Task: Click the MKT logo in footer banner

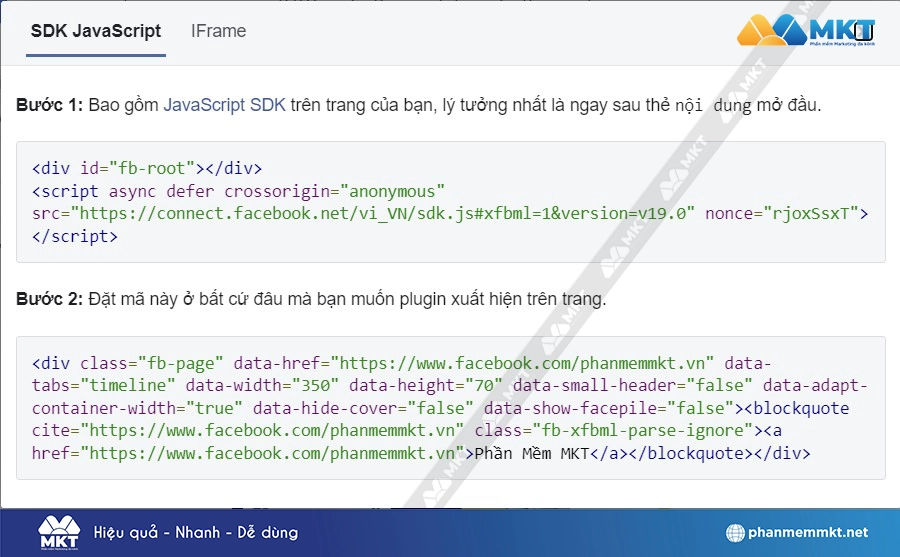Action: point(59,532)
